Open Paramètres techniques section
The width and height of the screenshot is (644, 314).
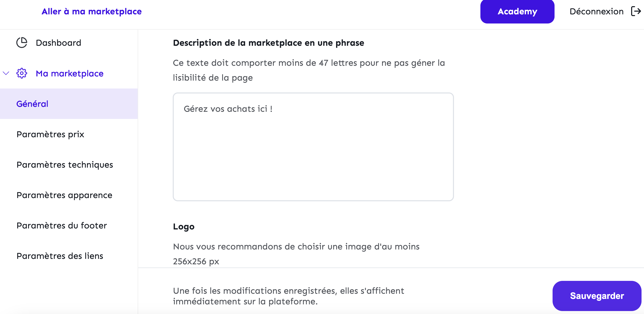click(65, 165)
